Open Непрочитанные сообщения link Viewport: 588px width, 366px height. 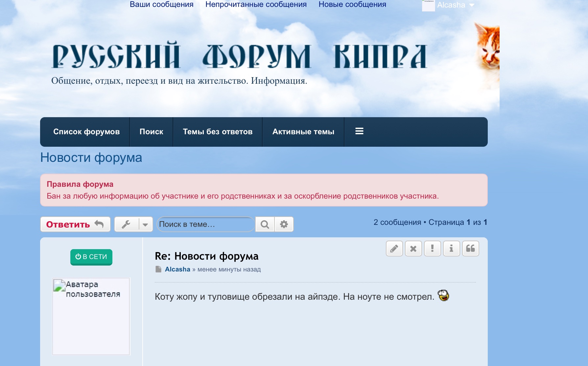[256, 4]
